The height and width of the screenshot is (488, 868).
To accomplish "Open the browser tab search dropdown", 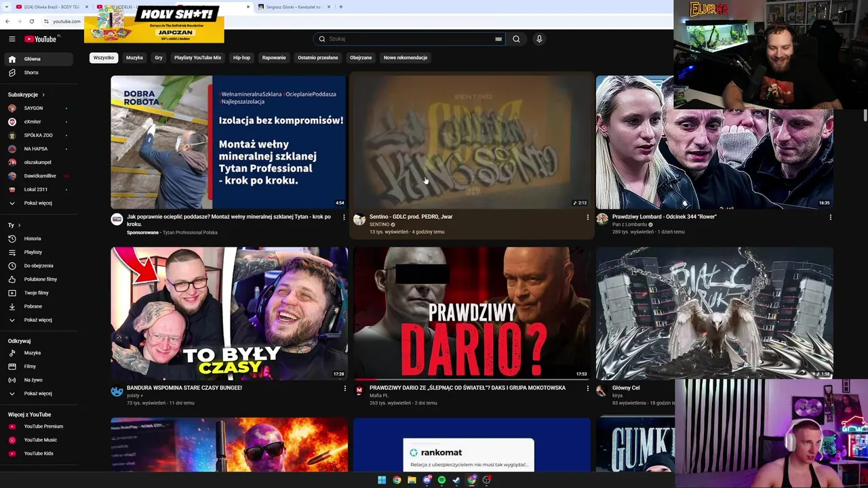I will tap(7, 7).
